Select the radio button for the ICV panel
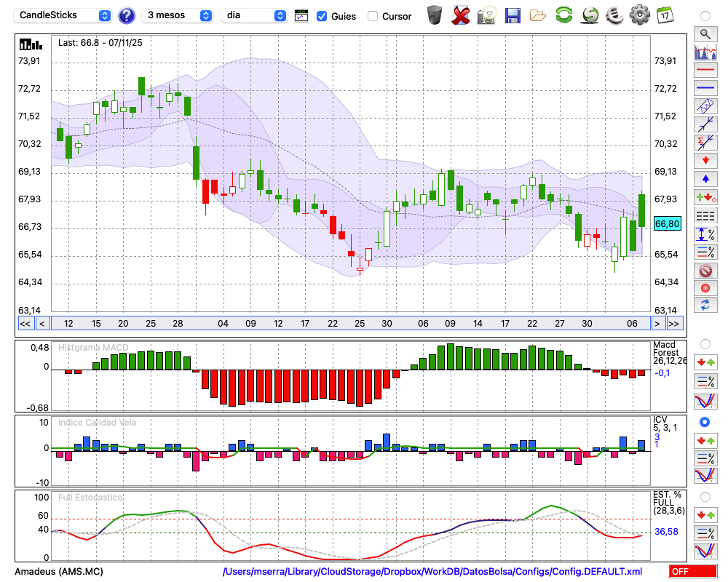This screenshot has width=728, height=582. tap(705, 422)
